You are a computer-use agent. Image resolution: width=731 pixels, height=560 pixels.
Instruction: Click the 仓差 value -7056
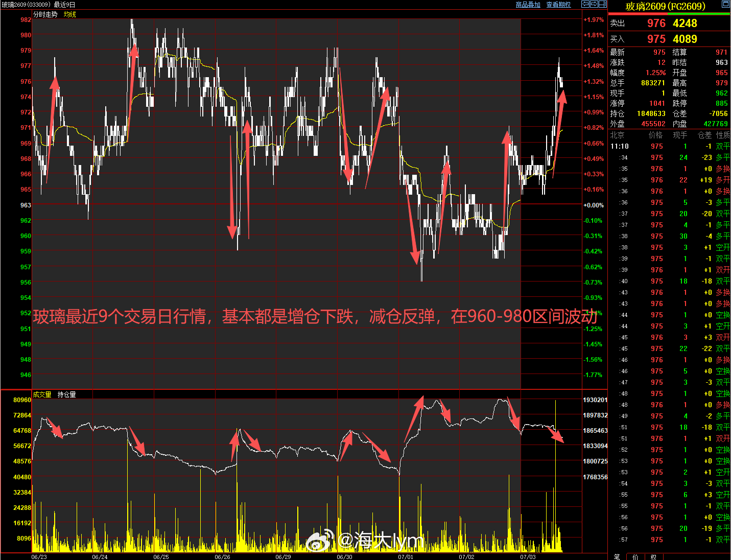pos(719,113)
